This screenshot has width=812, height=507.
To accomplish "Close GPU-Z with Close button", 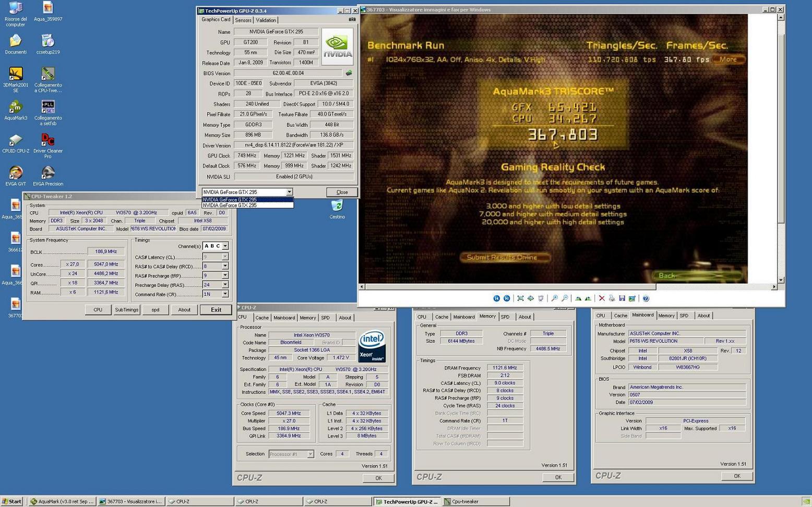I will tap(342, 192).
